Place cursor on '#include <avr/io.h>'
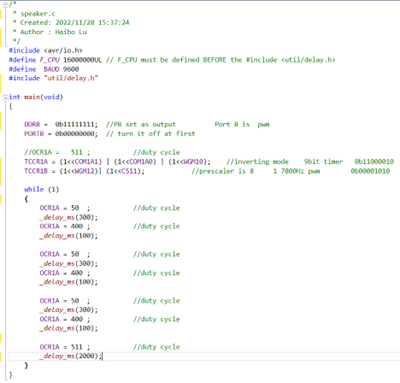The height and width of the screenshot is (383, 400). coord(46,50)
